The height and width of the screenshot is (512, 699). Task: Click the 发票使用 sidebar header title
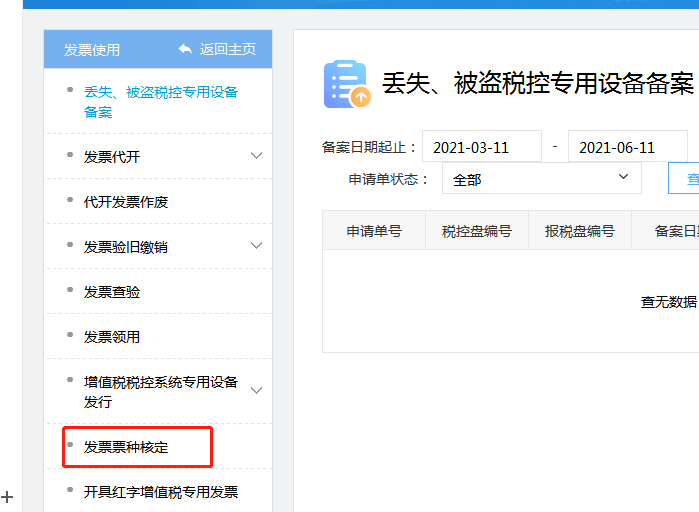(92, 50)
